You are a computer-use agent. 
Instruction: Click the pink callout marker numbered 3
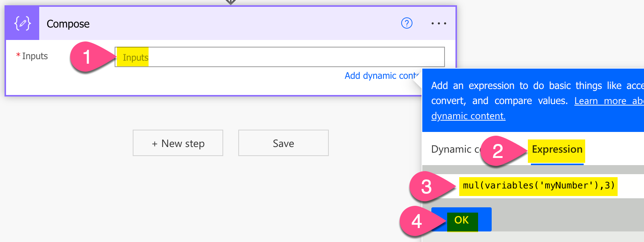tap(426, 187)
